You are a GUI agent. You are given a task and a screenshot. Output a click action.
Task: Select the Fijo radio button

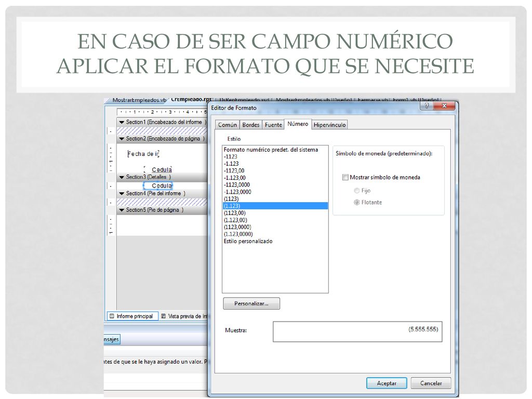click(356, 191)
